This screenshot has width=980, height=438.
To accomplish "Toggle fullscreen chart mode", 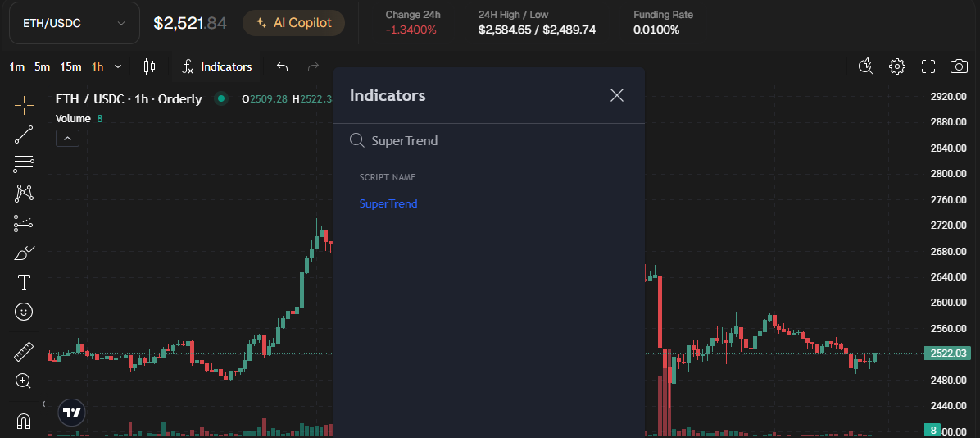I will click(928, 66).
